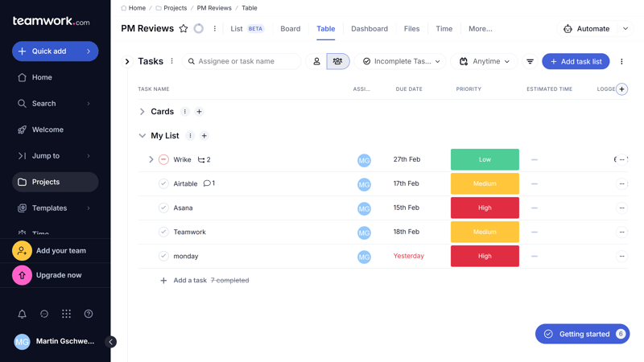Open the Time tab

coord(444,29)
